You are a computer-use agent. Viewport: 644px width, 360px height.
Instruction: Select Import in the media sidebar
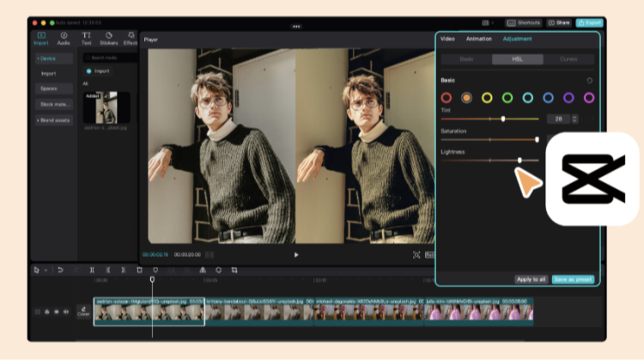click(x=48, y=74)
